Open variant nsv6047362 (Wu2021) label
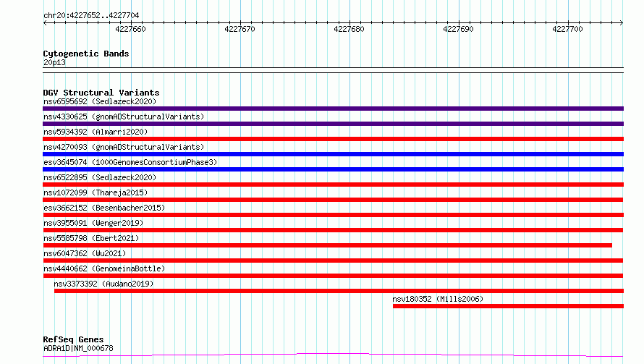 click(x=85, y=253)
